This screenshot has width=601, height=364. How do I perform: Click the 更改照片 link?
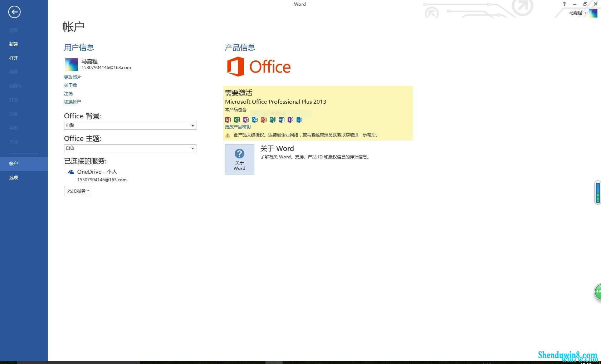[x=73, y=77]
